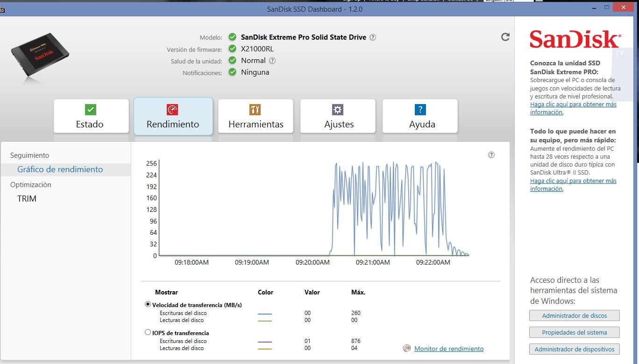Viewport: 639px width, 364px height.
Task: Click the Valor column header
Action: tap(312, 292)
